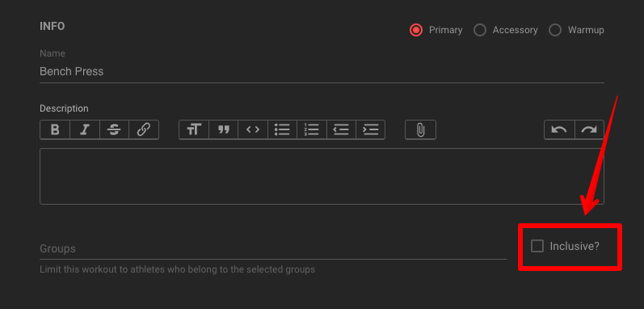Redo the last description edit
Image resolution: width=644 pixels, height=309 pixels.
[589, 130]
